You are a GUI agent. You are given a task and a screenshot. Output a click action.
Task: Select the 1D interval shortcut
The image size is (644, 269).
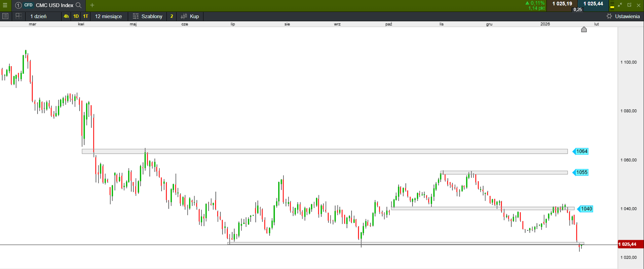tap(76, 16)
